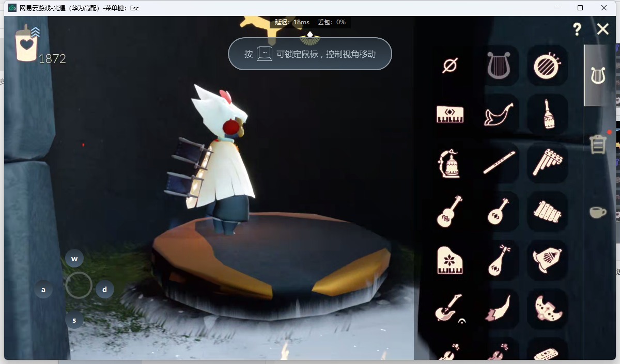620x364 pixels.
Task: Tap the candle heart currency icon
Action: point(27,44)
